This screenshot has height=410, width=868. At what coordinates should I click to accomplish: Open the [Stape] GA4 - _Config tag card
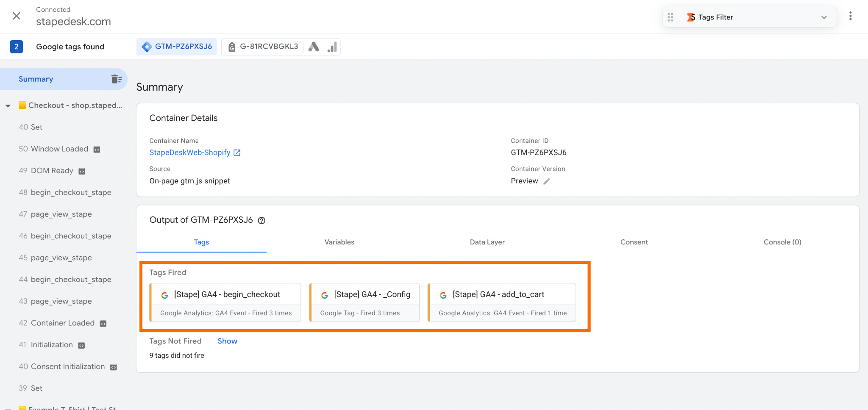pyautogui.click(x=364, y=303)
